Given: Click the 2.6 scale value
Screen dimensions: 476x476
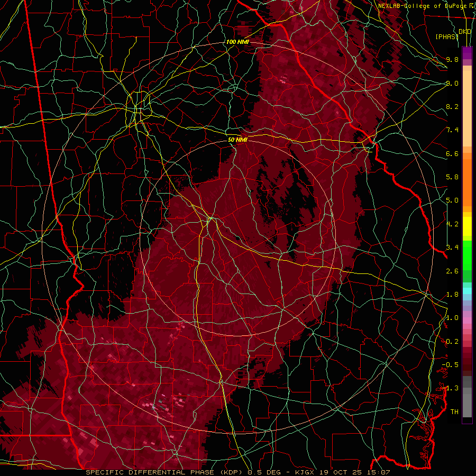Looking at the screenshot, I should point(452,271).
